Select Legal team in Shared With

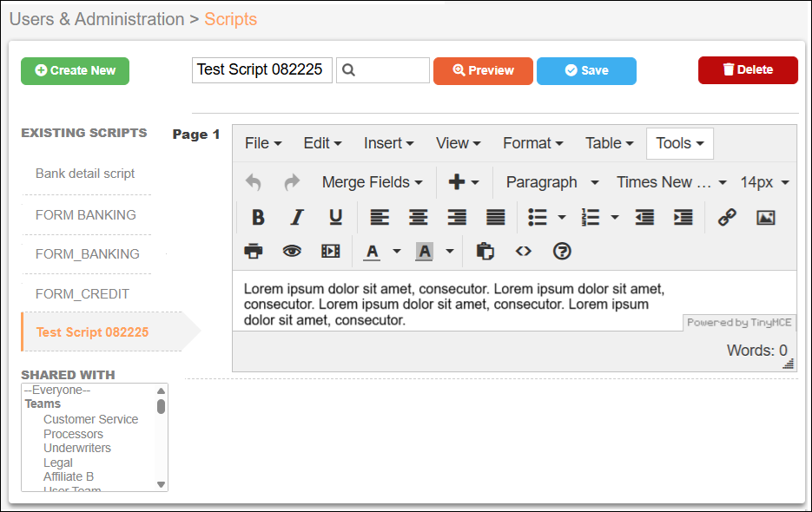(58, 463)
